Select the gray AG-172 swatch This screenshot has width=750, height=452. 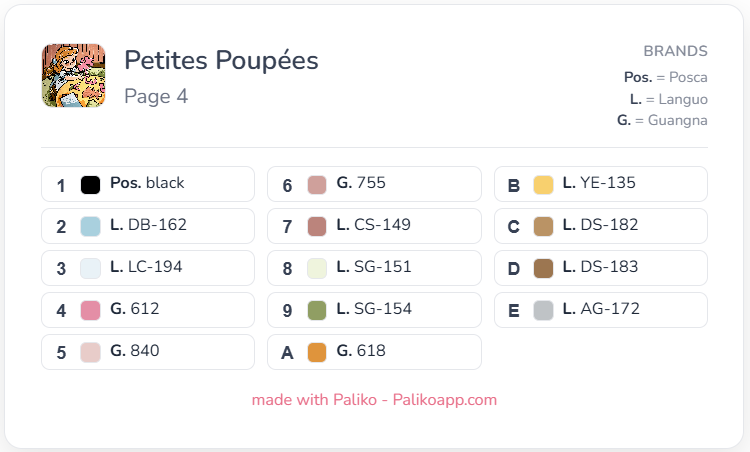[x=543, y=310]
